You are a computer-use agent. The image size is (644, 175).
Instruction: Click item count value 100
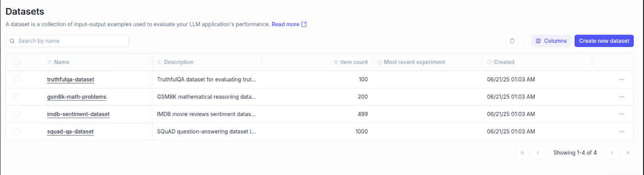coord(363,80)
